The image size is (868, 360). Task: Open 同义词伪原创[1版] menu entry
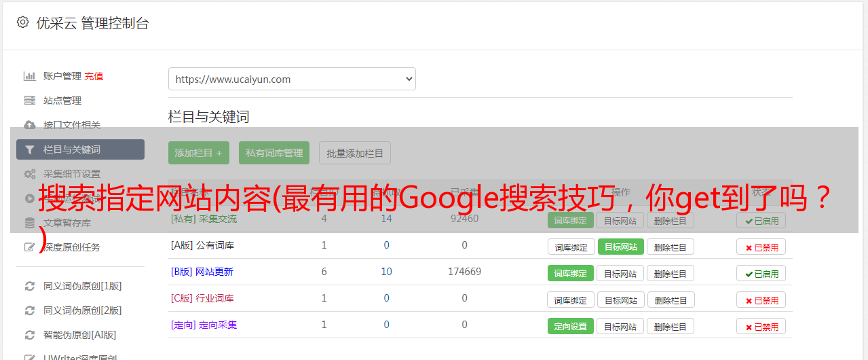[x=83, y=286]
